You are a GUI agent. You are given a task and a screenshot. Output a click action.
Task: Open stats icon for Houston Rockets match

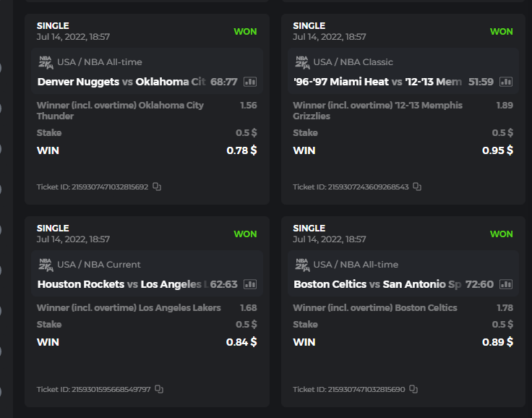(250, 284)
